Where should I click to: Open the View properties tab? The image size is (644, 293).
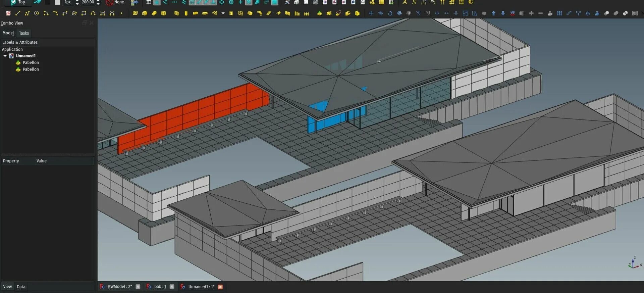7,287
